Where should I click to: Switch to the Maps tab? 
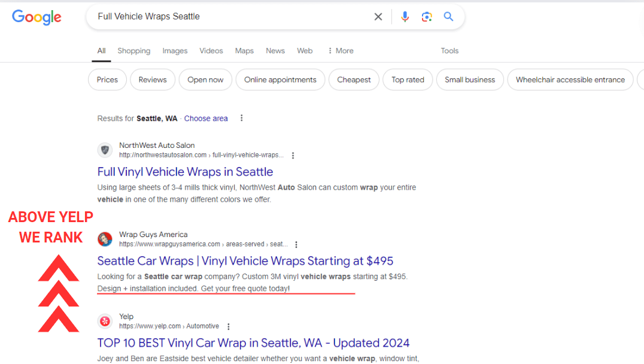tap(244, 51)
